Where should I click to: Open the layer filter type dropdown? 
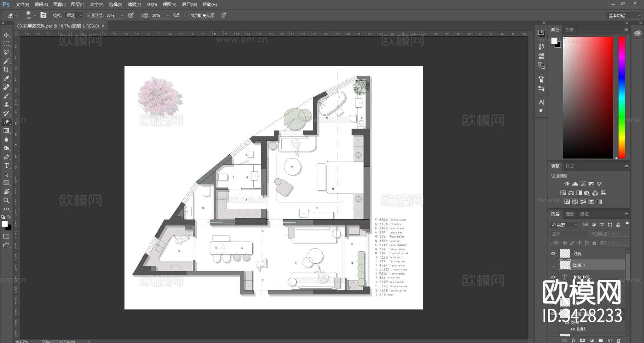pyautogui.click(x=565, y=224)
